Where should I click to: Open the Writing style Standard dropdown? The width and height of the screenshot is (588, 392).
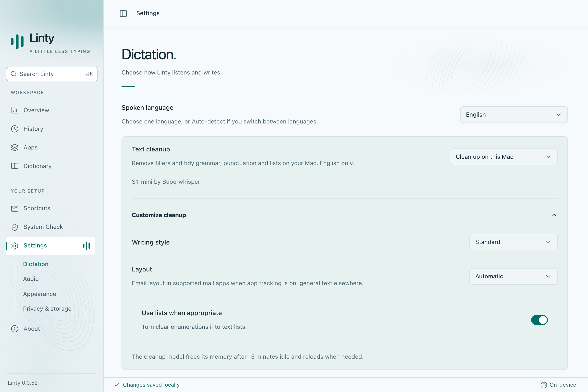click(x=513, y=242)
